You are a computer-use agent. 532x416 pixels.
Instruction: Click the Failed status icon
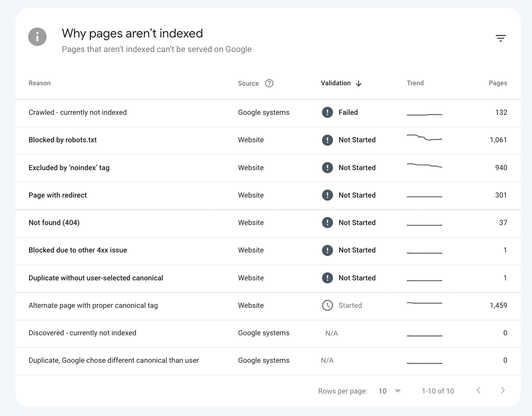point(328,112)
